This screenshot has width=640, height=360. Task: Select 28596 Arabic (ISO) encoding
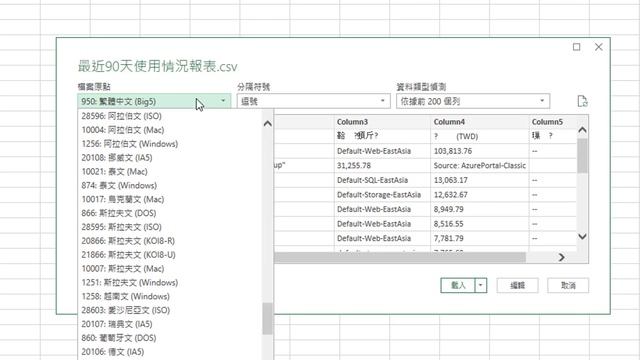click(x=169, y=116)
